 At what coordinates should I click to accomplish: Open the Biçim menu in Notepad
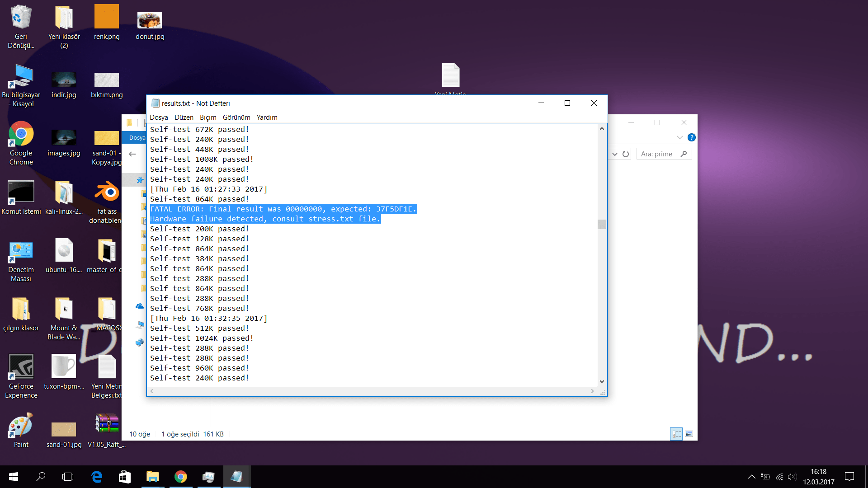[x=208, y=117]
